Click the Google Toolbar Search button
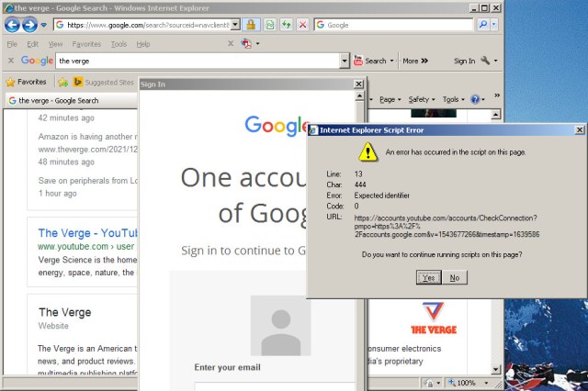 (369, 61)
